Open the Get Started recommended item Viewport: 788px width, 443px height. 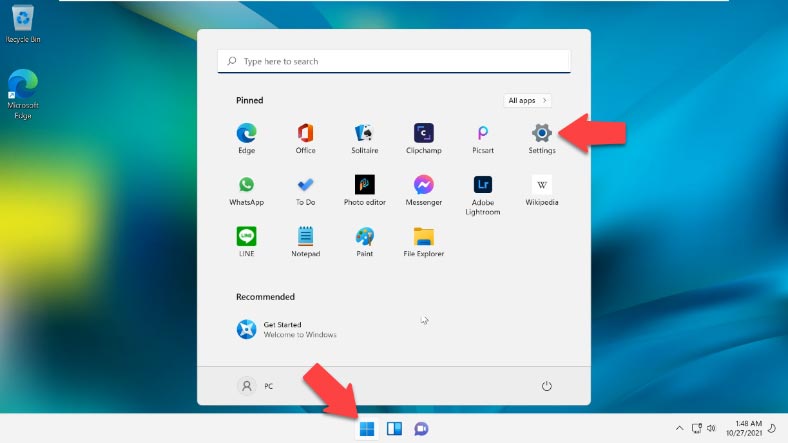click(286, 329)
